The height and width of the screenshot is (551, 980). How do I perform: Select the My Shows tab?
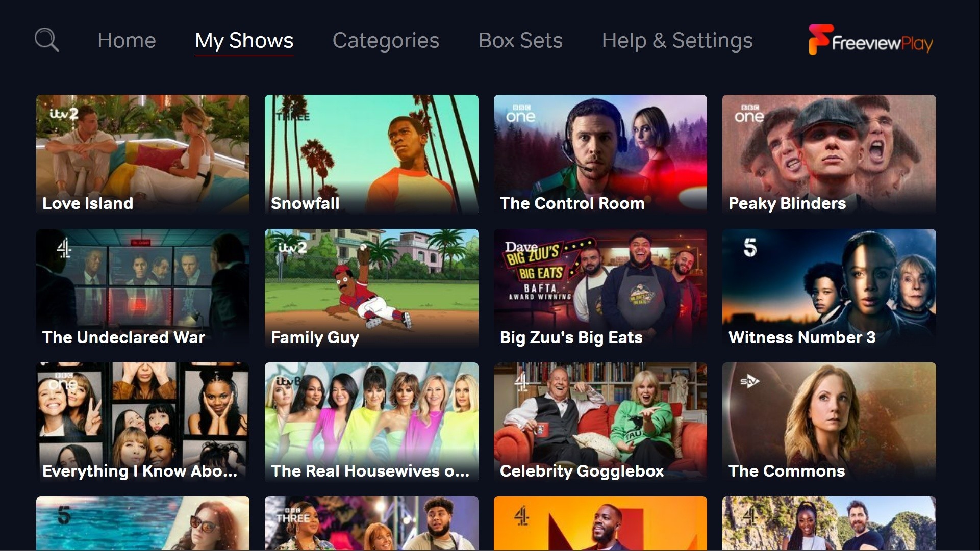(x=244, y=41)
